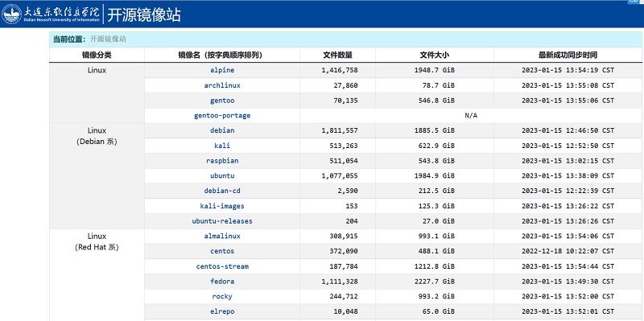The width and height of the screenshot is (644, 321).
Task: Open the centos mirror link
Action: coord(222,251)
